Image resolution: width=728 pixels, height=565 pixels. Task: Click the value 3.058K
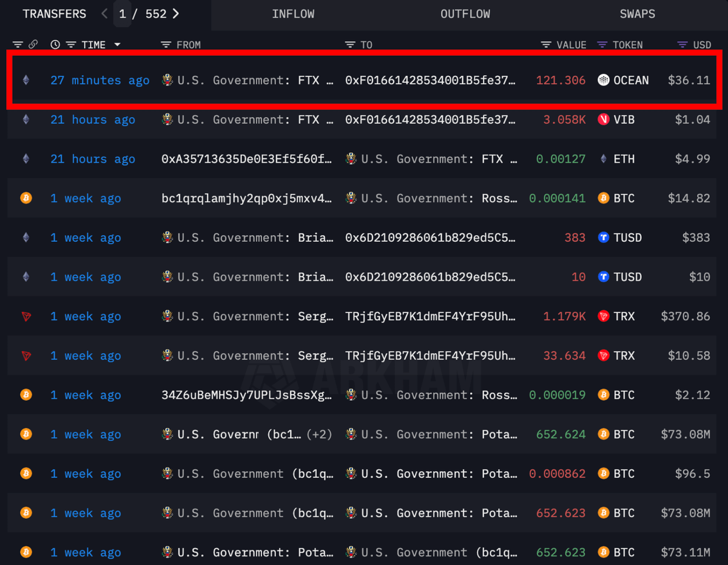(564, 119)
